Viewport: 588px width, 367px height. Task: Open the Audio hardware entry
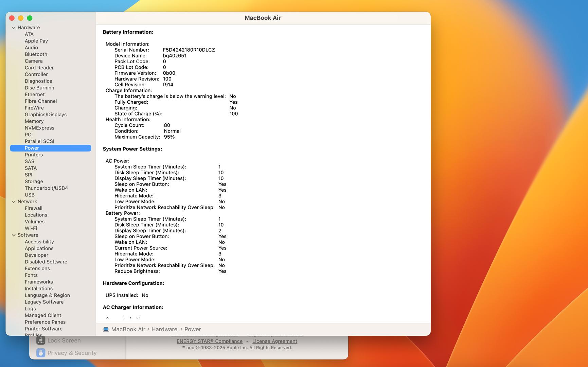[x=31, y=48]
